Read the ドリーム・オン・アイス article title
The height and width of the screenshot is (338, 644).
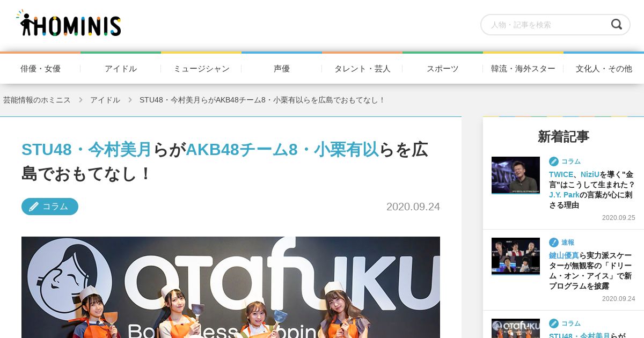coord(592,271)
